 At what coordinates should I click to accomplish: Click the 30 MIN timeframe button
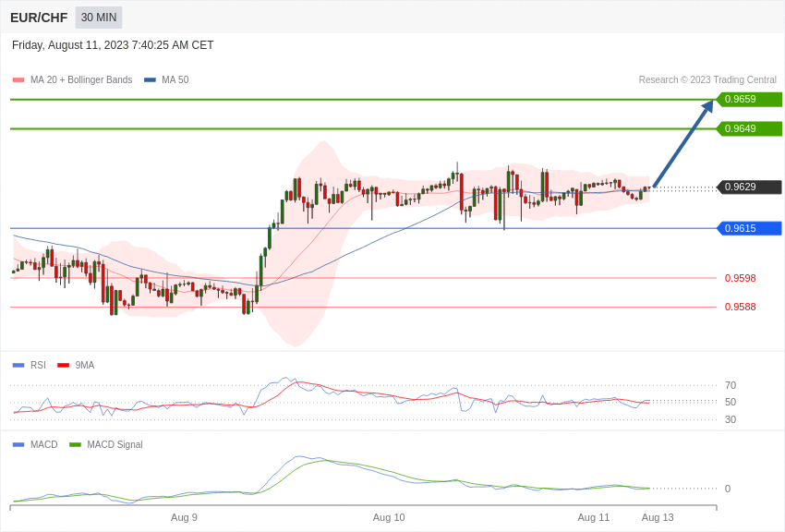pyautogui.click(x=99, y=18)
